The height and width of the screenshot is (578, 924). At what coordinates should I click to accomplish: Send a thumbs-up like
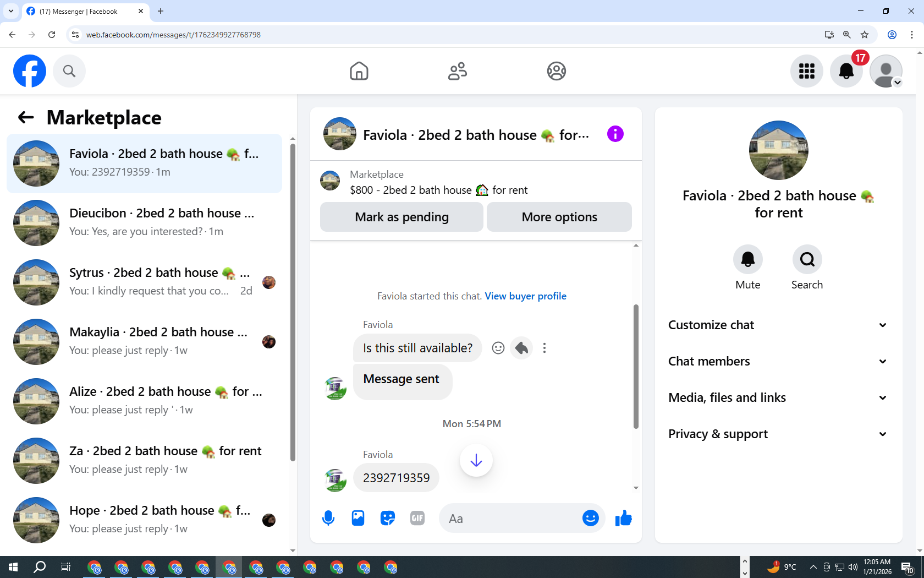[624, 518]
